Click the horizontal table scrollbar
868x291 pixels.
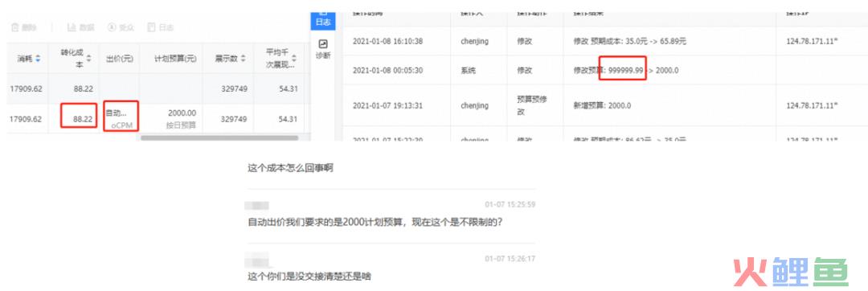[219, 137]
